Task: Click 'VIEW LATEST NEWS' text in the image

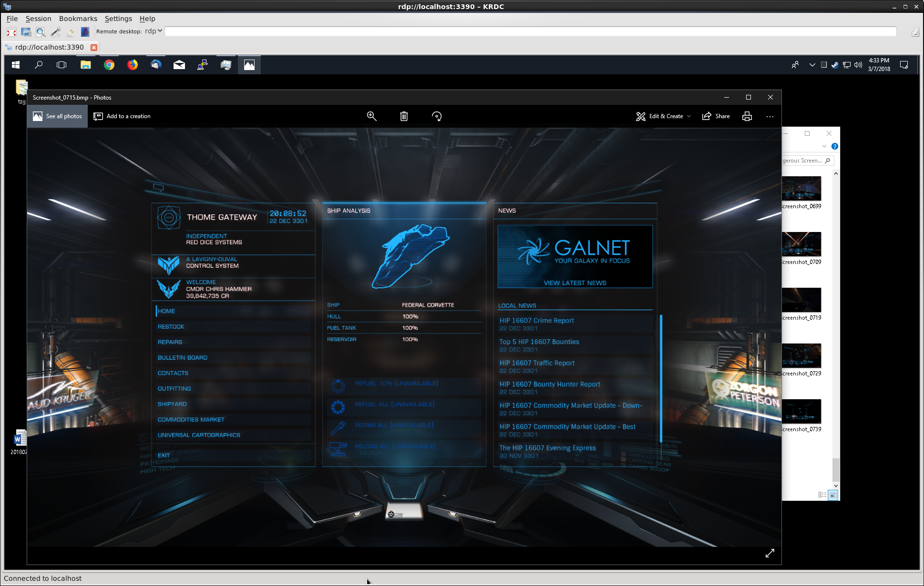Action: pyautogui.click(x=575, y=283)
